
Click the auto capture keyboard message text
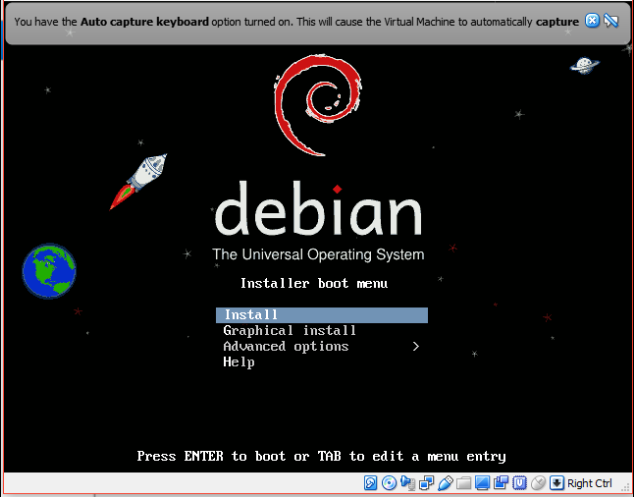pyautogui.click(x=296, y=21)
